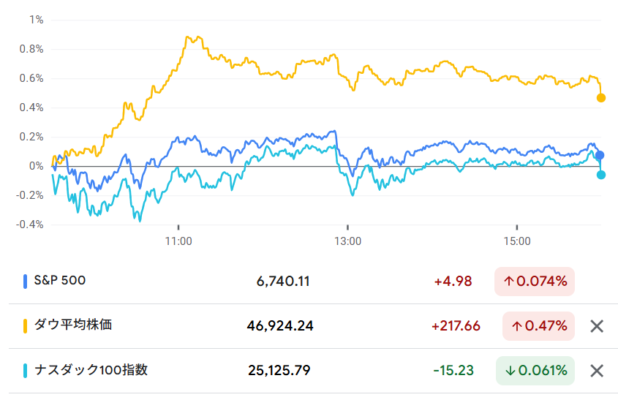Remove ナスダック100指数 with its X icon
The width and height of the screenshot is (618, 400).
pos(597,371)
